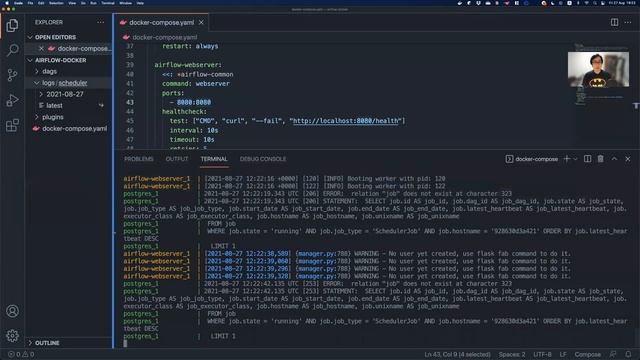Select the docker-compose terminal instance
Image resolution: width=640 pixels, height=360 pixels.
531,159
